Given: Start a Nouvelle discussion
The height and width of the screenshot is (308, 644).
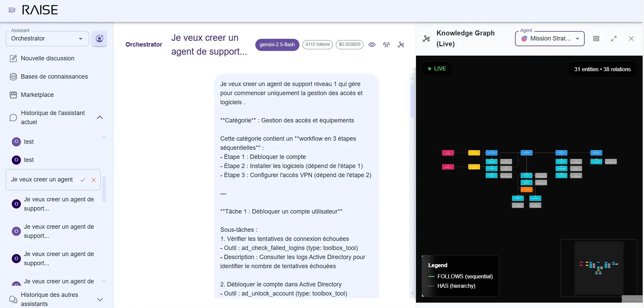Looking at the screenshot, I should 47,58.
